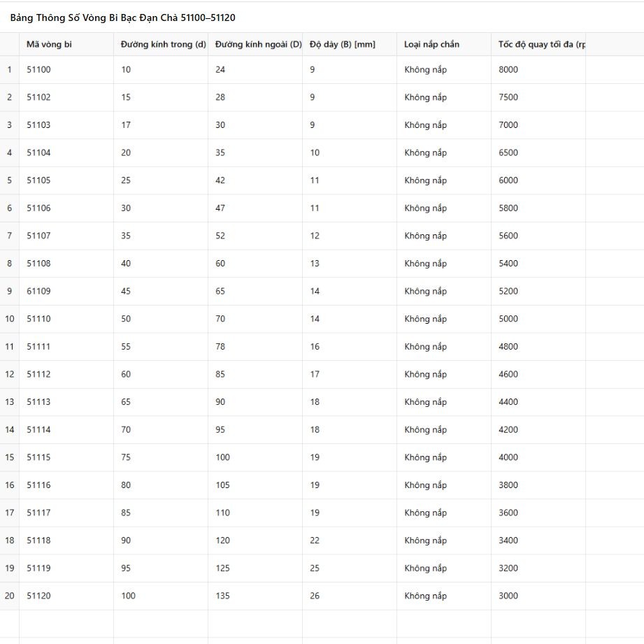Click the 'Độ dày (B) [mm]' header
The image size is (644, 644).
(350, 44)
